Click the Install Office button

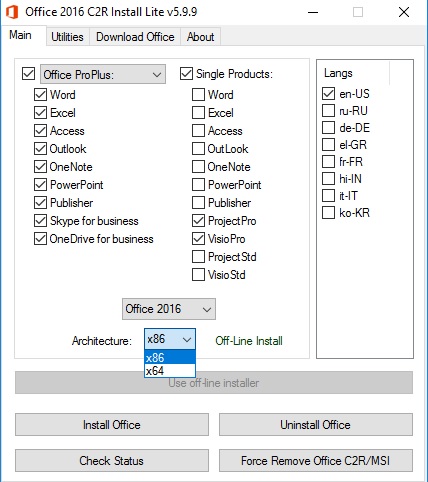pos(112,425)
